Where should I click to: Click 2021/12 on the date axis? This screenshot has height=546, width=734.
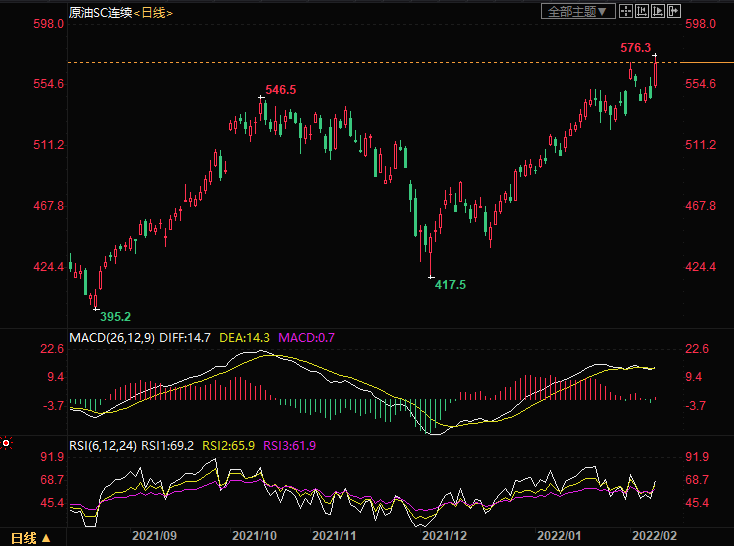[443, 537]
